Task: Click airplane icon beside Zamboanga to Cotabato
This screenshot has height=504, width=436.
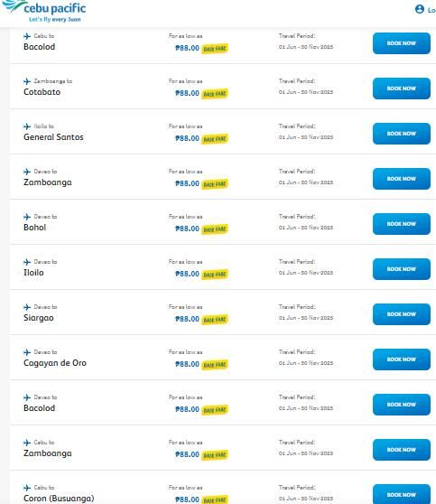Action: (27, 81)
